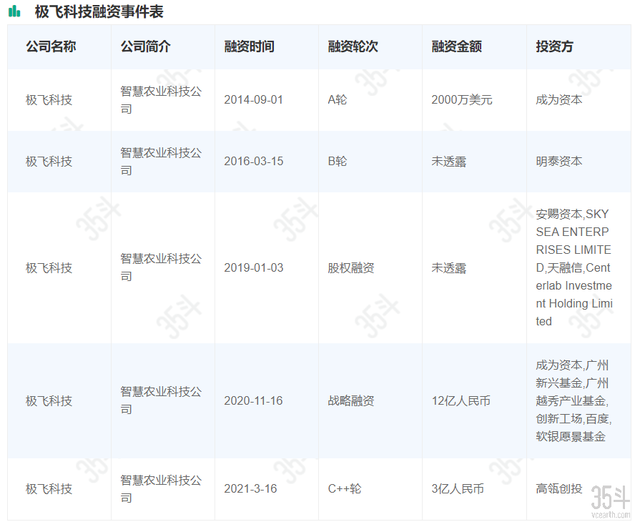Select the 2014-09-01 date cell

point(254,100)
